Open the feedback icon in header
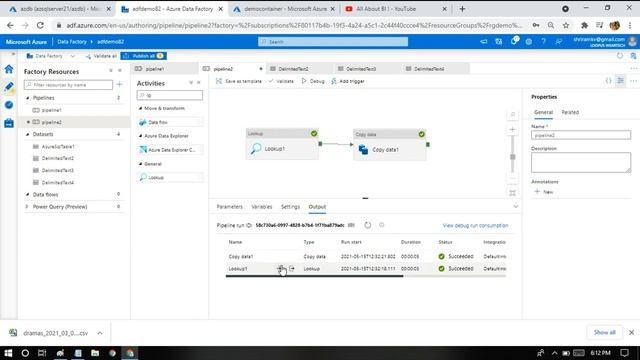The image size is (640, 360). click(558, 42)
